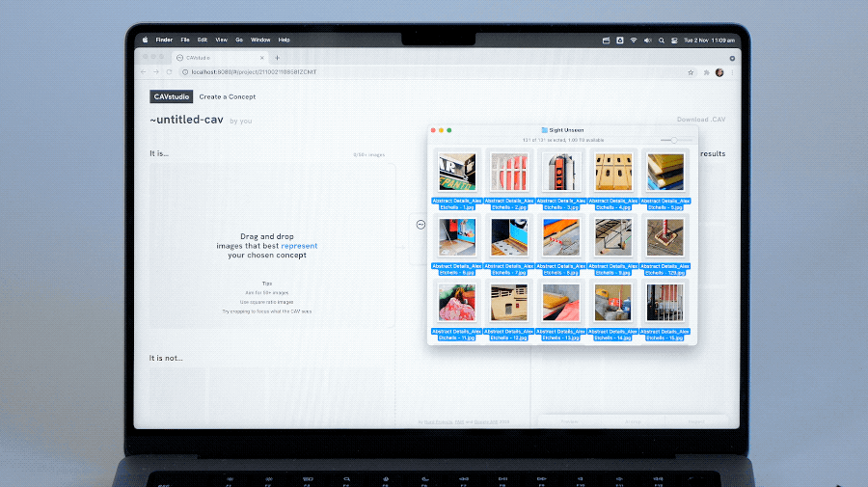Select thumbnail Abstract Details Etchells - 4.jpg

(x=612, y=172)
